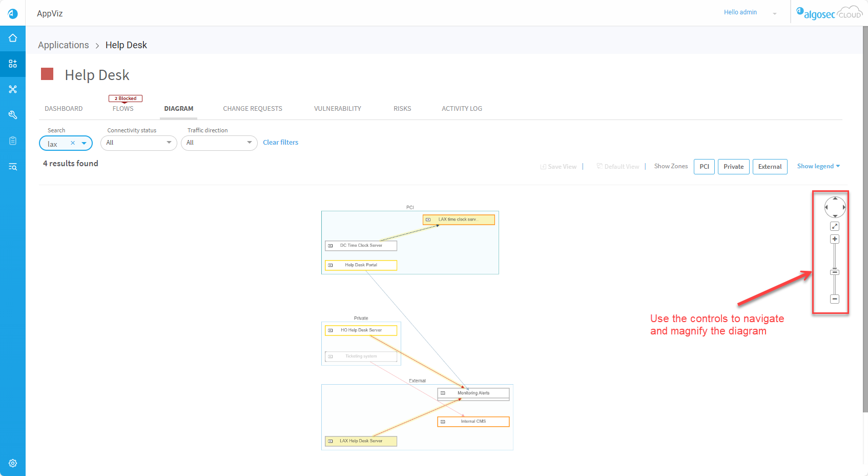Image resolution: width=868 pixels, height=476 pixels.
Task: Click the home icon in the sidebar
Action: (x=13, y=38)
